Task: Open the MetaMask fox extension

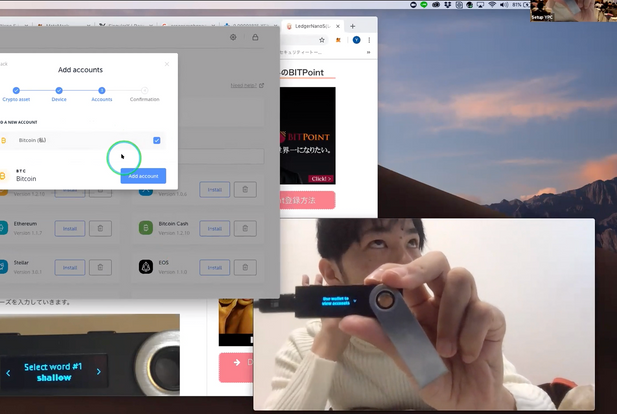Action: (338, 40)
